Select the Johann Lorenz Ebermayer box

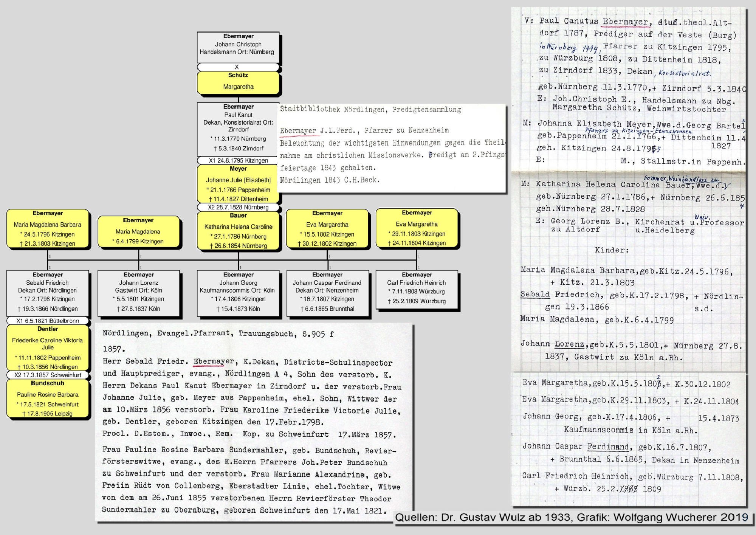coord(138,293)
